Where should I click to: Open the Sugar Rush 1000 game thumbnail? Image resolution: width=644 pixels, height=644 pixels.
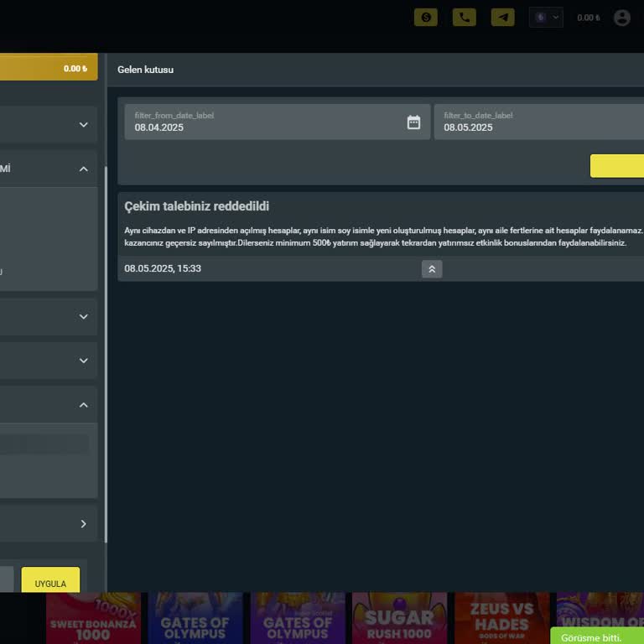tap(400, 618)
